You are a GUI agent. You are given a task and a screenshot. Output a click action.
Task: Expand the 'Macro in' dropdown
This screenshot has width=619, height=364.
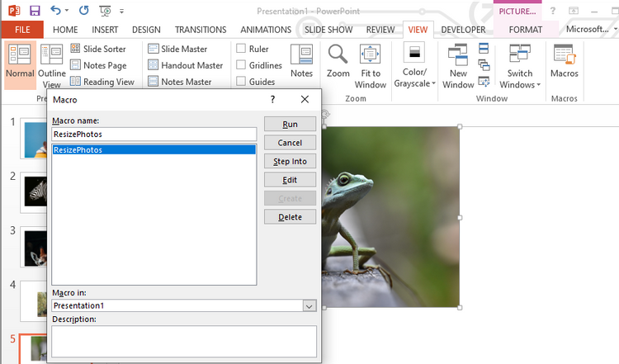(x=309, y=305)
